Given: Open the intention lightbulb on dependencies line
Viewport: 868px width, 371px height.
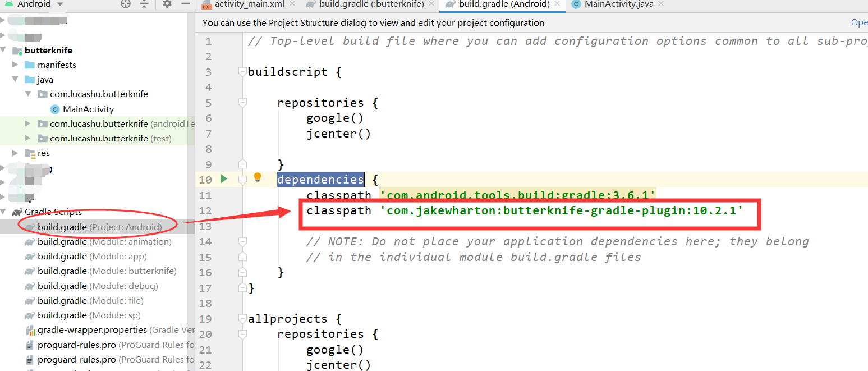Looking at the screenshot, I should pyautogui.click(x=258, y=178).
